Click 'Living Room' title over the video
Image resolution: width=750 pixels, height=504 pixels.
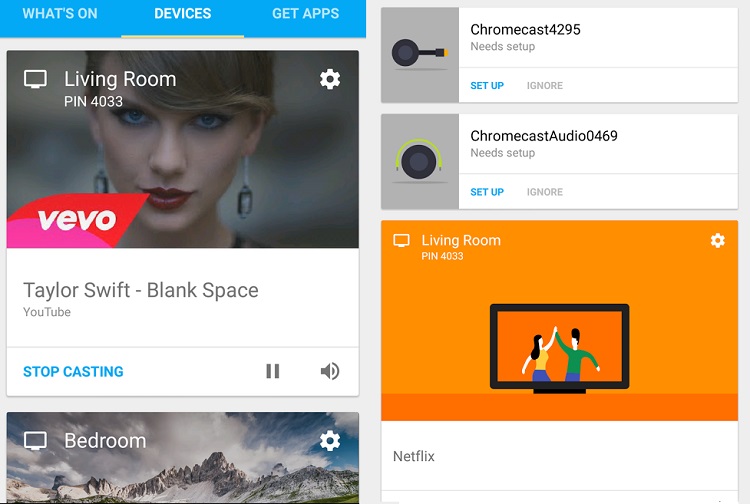(120, 79)
